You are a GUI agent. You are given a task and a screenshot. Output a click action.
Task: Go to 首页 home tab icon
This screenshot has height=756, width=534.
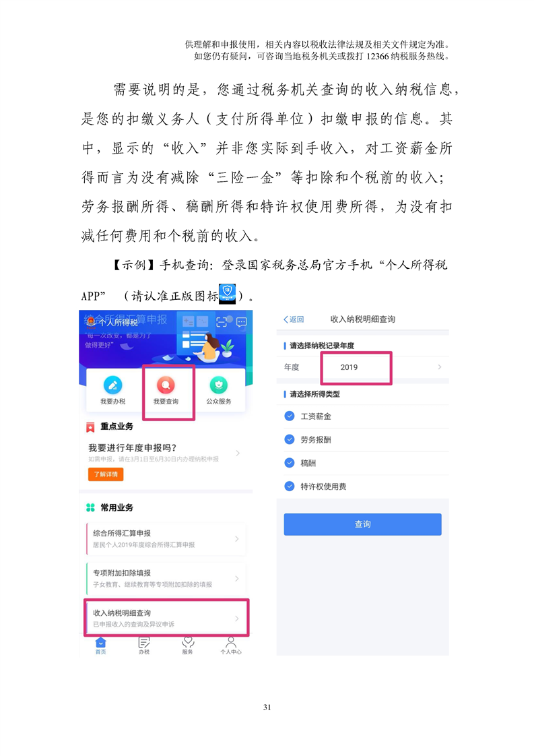pyautogui.click(x=100, y=642)
